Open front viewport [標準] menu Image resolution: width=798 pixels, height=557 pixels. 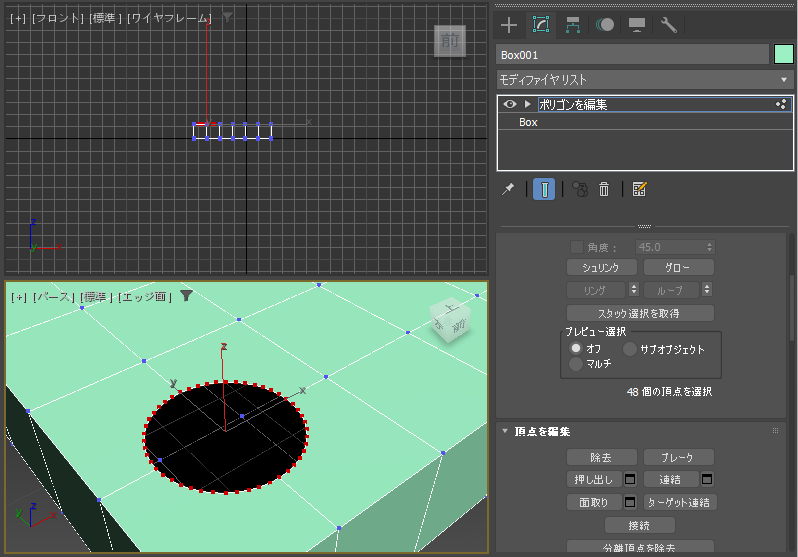pyautogui.click(x=105, y=18)
